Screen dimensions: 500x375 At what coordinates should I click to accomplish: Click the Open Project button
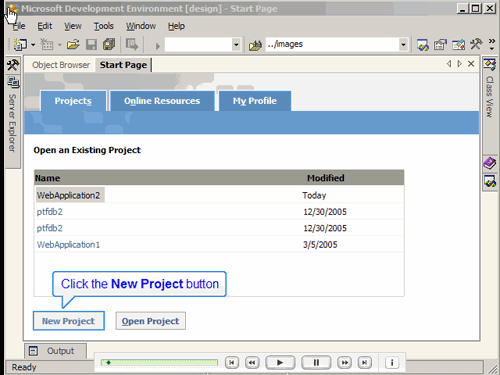click(x=150, y=321)
